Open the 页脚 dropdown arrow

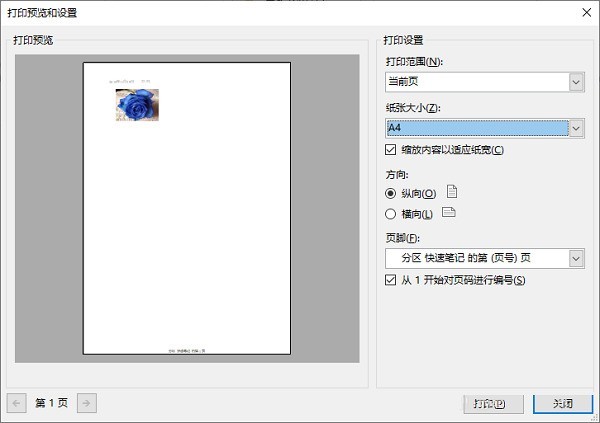(x=576, y=258)
